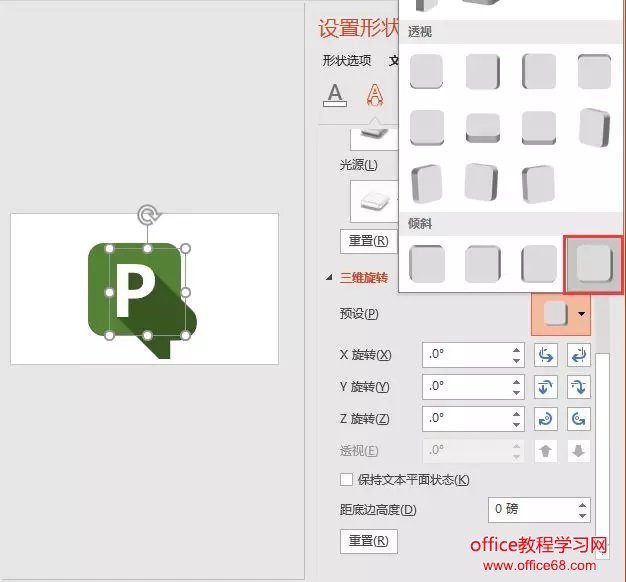Select second oblique preset under 倾斜
The height and width of the screenshot is (582, 626).
(x=482, y=264)
